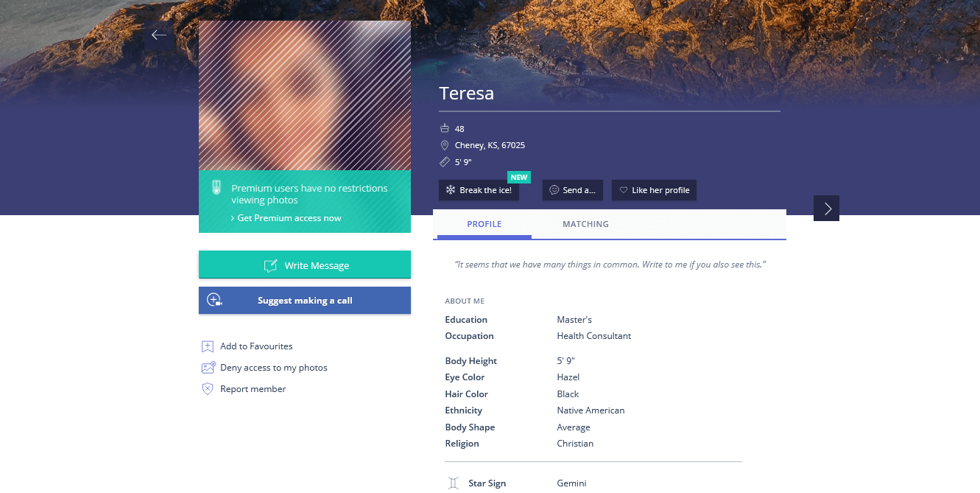Click the Deny access to my photos link
This screenshot has height=493, width=980.
[274, 368]
